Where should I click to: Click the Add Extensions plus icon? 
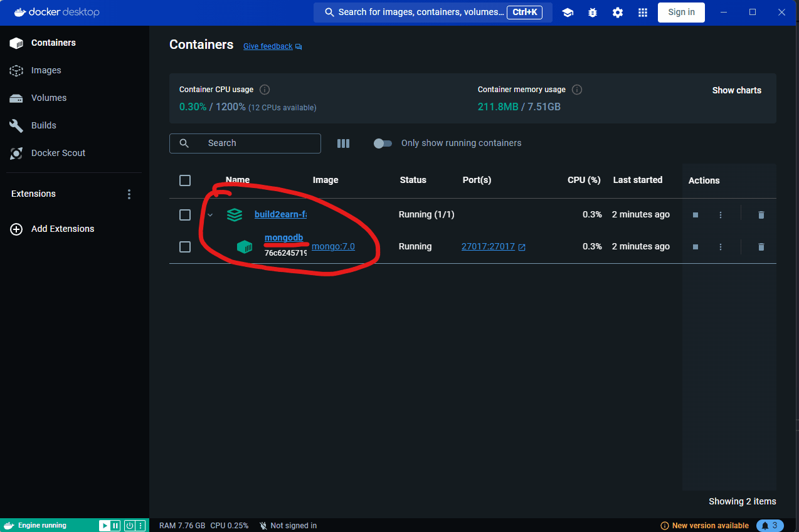tap(16, 229)
